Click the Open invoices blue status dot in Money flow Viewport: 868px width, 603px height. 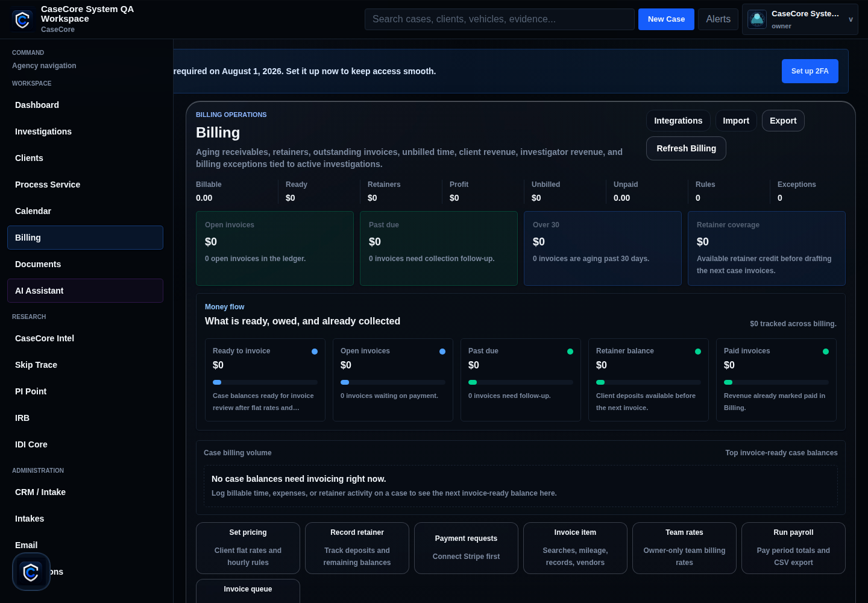[442, 352]
